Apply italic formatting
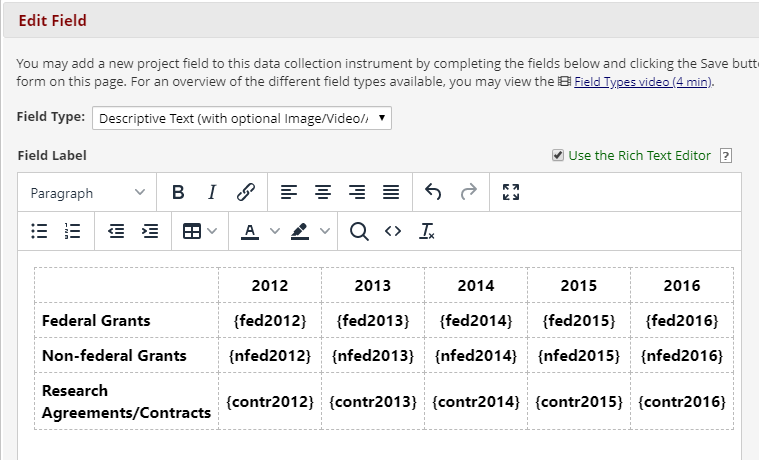Viewport: 759px width, 460px height. pyautogui.click(x=211, y=192)
